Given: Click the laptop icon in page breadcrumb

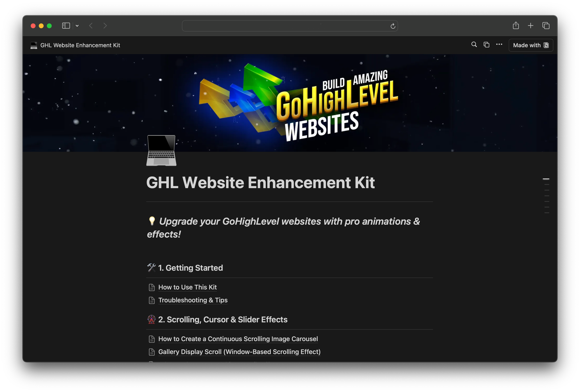Looking at the screenshot, I should pos(34,45).
